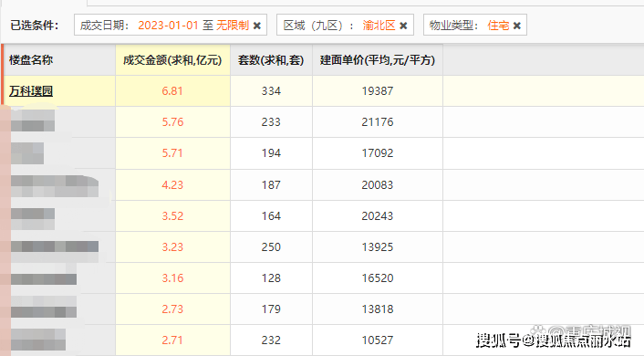Select the 无限制 end date value
Image resolution: width=644 pixels, height=356 pixels.
(x=233, y=26)
